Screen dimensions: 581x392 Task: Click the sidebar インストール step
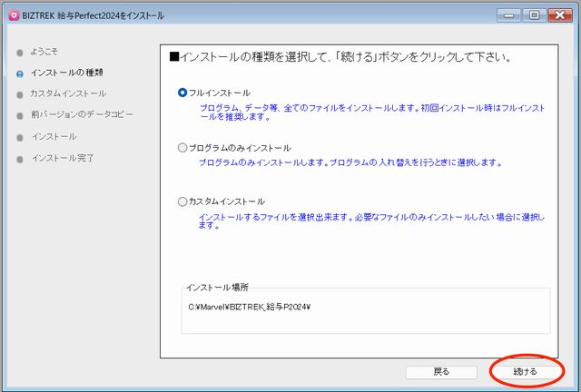[x=54, y=137]
